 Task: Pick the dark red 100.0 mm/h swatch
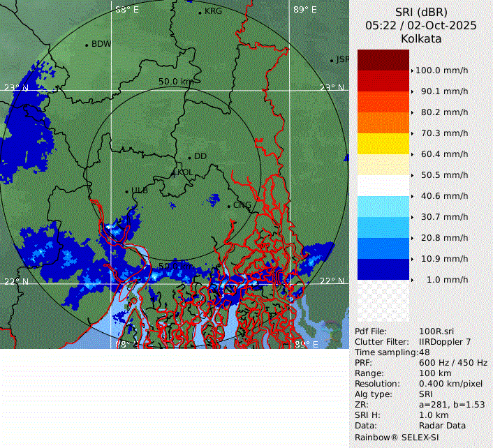[x=383, y=60]
